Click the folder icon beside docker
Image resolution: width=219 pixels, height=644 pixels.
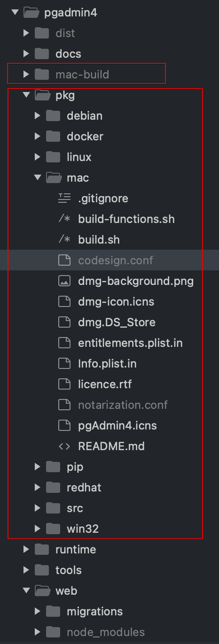point(54,137)
